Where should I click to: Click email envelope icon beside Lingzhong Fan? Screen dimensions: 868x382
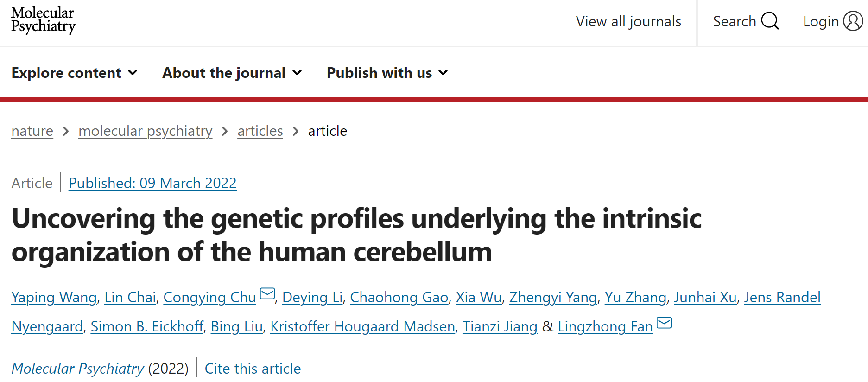click(x=664, y=323)
